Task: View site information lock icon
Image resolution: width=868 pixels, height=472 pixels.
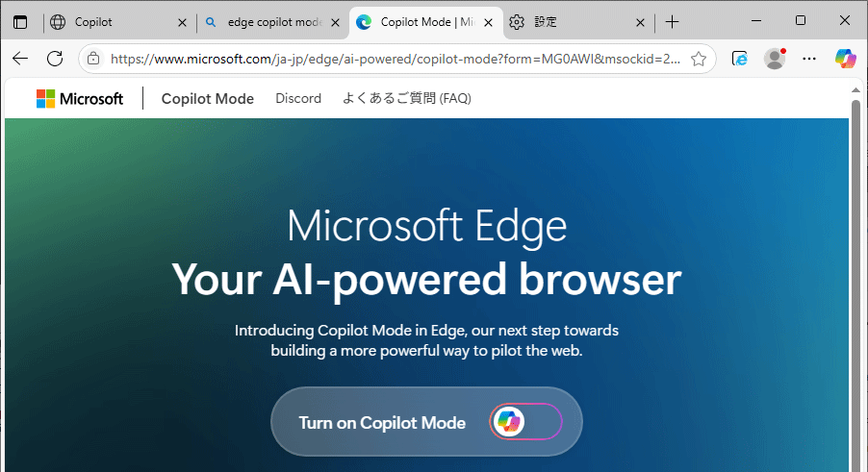Action: 93,59
